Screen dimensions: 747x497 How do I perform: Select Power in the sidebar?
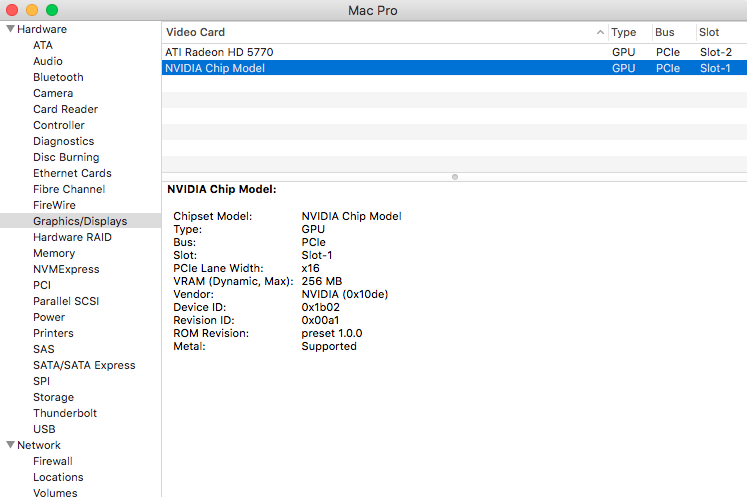(49, 317)
